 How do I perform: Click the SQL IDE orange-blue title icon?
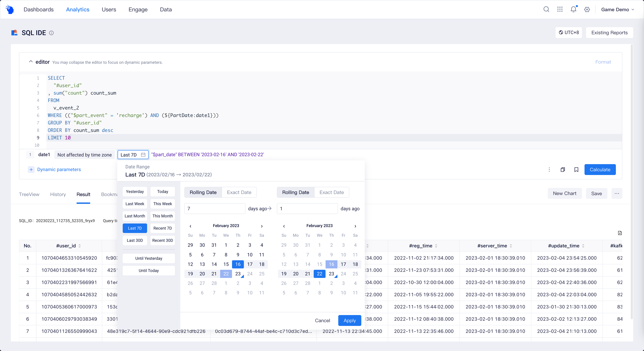coord(14,33)
